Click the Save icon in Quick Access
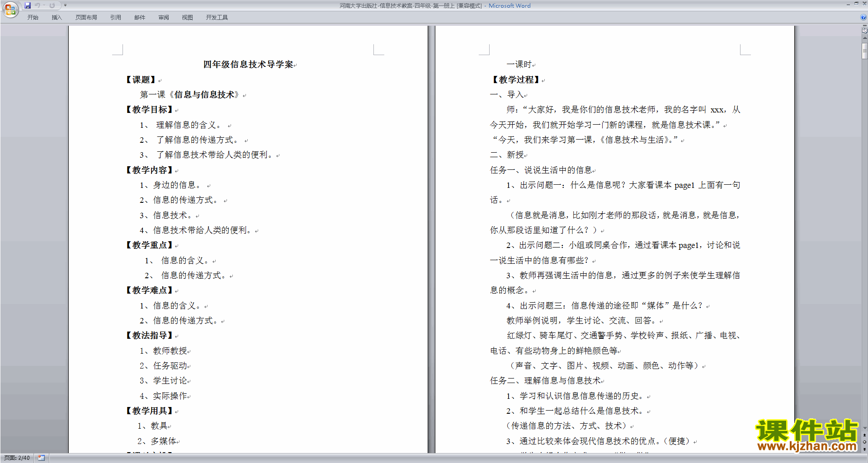 coord(28,5)
